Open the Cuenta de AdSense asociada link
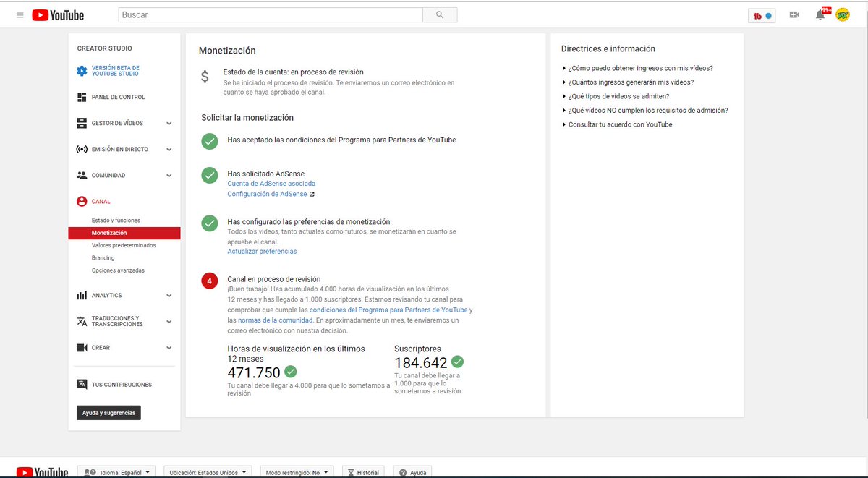This screenshot has width=868, height=478. point(271,184)
